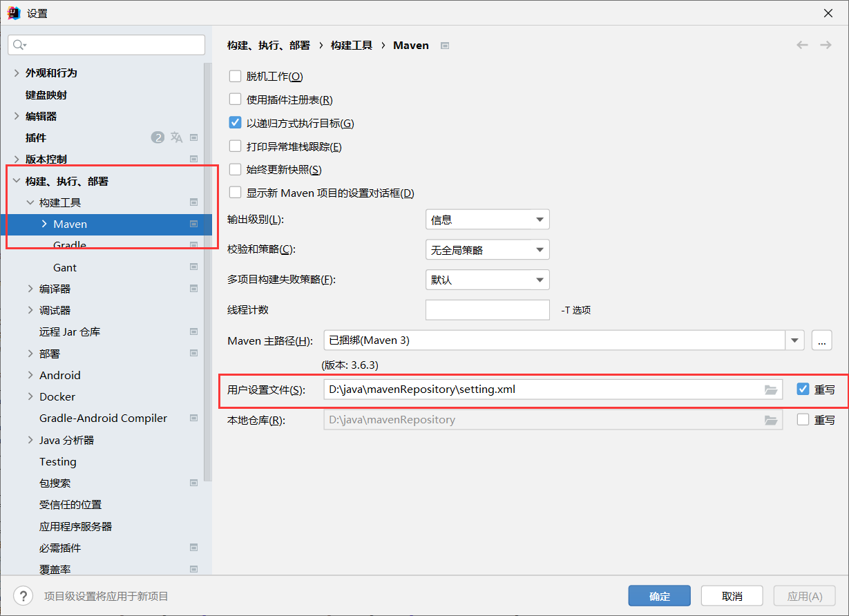The width and height of the screenshot is (849, 616).
Task: Enable 显示新 Maven 项目的设置对话框 checkbox
Action: 235,193
